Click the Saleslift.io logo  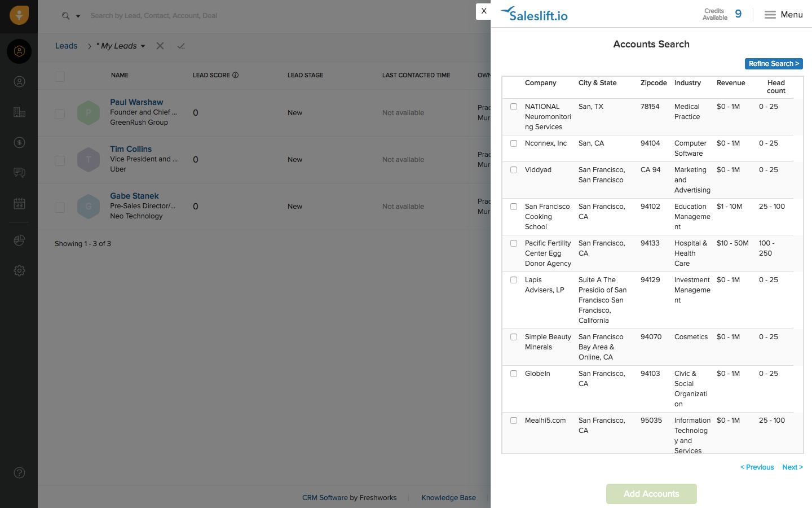[534, 14]
